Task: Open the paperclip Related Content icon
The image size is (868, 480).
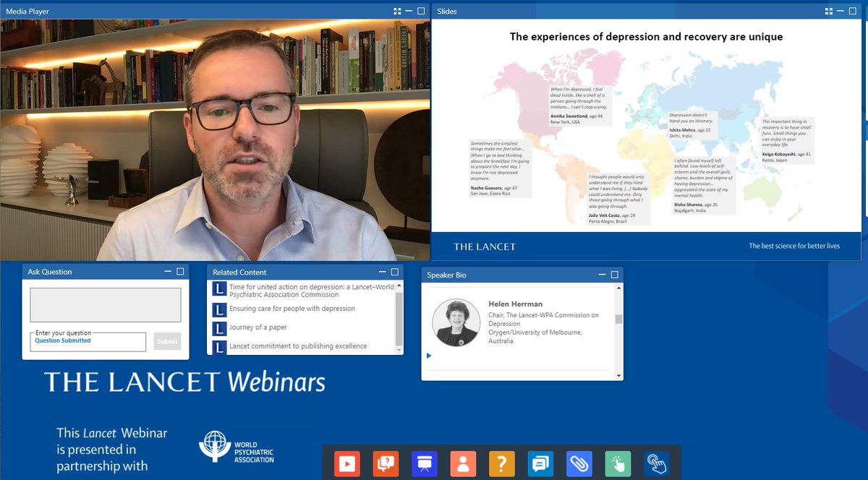Action: point(579,463)
